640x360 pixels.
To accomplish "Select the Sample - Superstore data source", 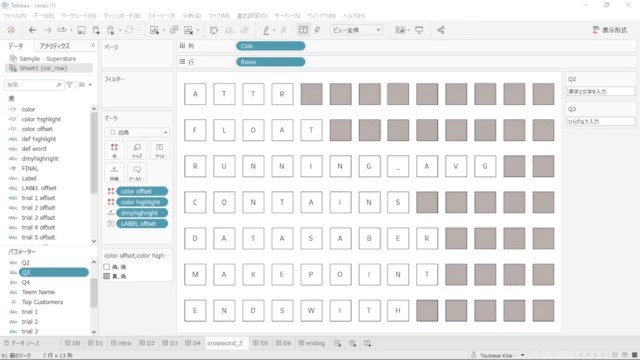I will pos(48,59).
